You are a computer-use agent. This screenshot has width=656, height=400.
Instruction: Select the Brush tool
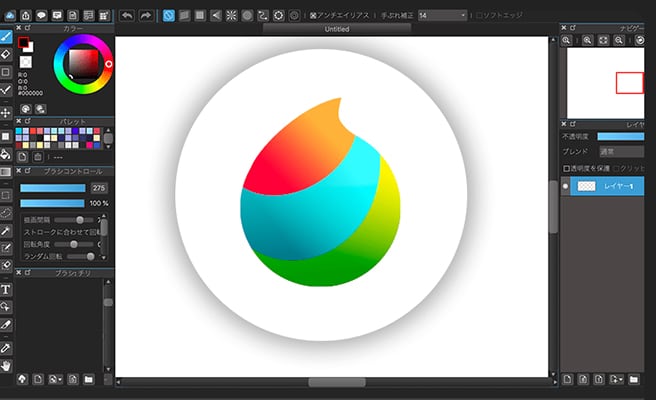[6, 37]
